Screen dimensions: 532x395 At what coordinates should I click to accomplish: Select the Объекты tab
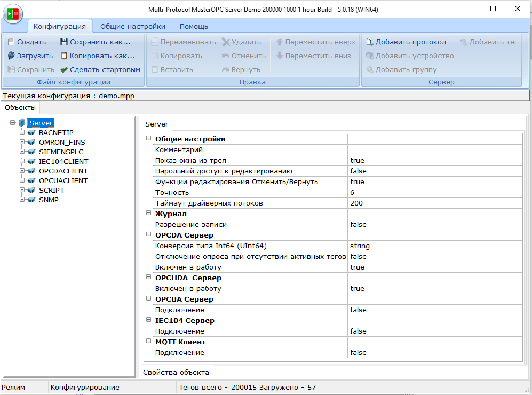click(x=20, y=108)
